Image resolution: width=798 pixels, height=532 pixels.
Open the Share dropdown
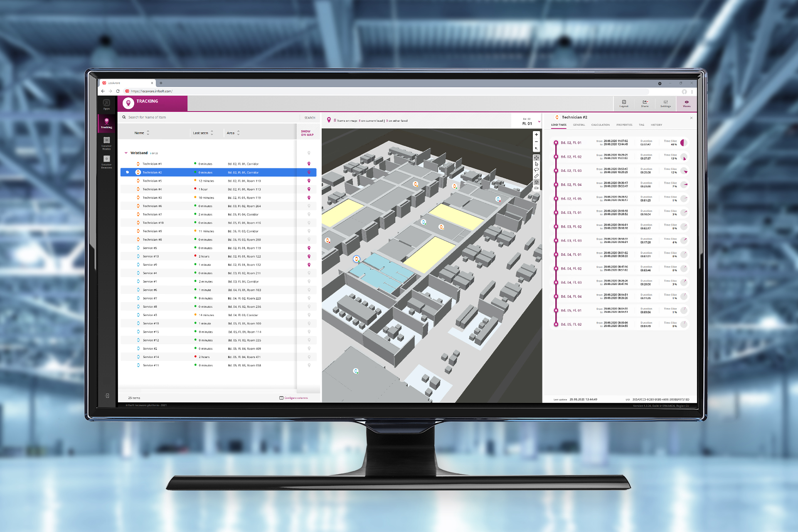coord(645,103)
